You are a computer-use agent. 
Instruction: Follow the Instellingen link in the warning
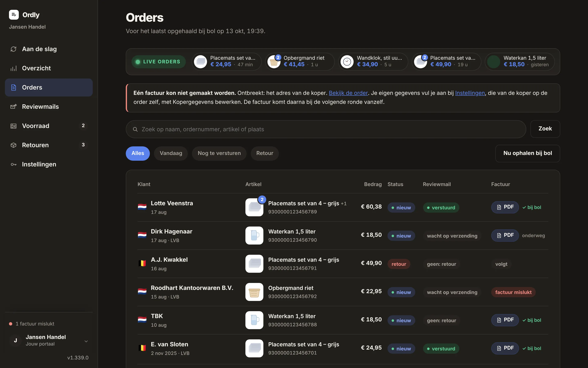point(470,93)
